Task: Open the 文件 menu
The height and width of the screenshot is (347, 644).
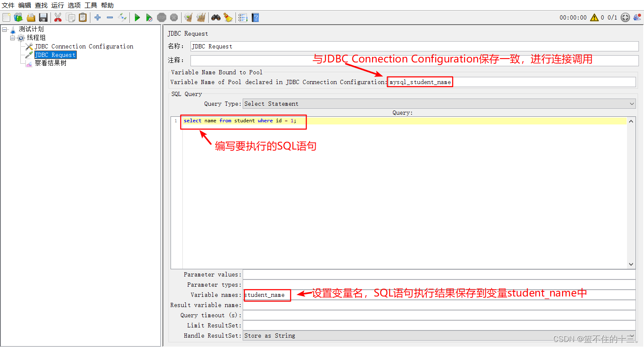Action: (x=8, y=5)
